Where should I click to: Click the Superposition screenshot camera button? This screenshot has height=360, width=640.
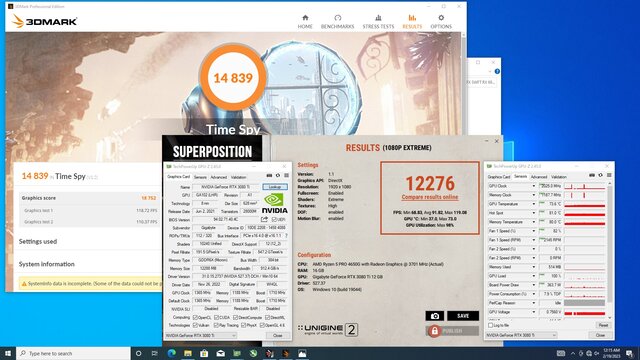point(435,316)
